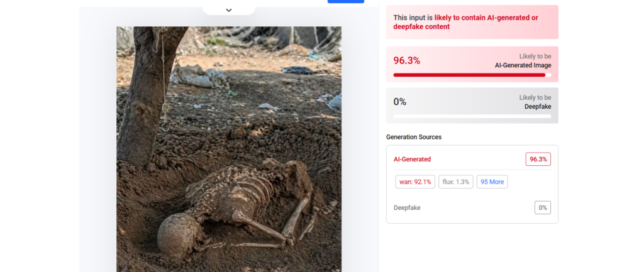Image resolution: width=644 pixels, height=272 pixels.
Task: Click the AI-generated or deepfake warning banner
Action: (x=472, y=22)
